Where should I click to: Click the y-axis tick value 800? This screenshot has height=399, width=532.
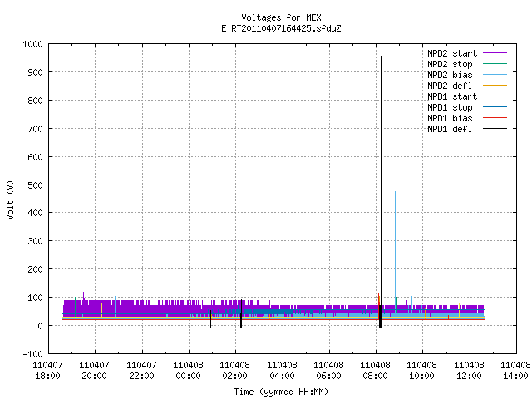pyautogui.click(x=35, y=101)
